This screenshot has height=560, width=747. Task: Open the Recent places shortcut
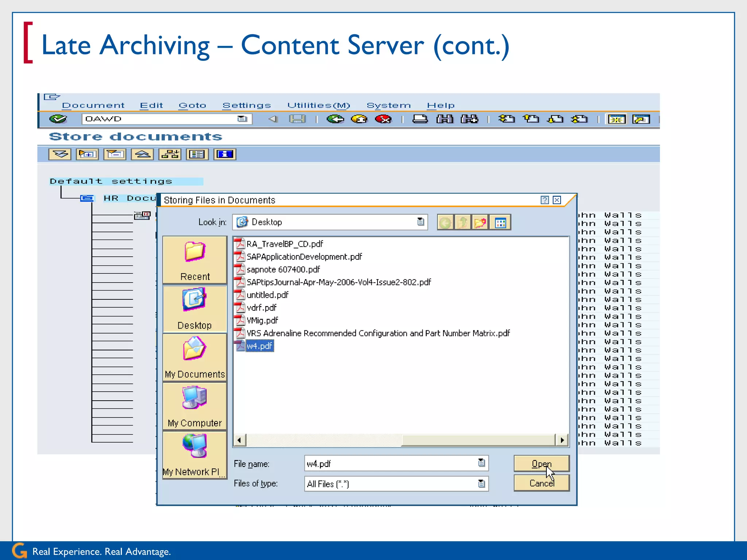point(195,260)
